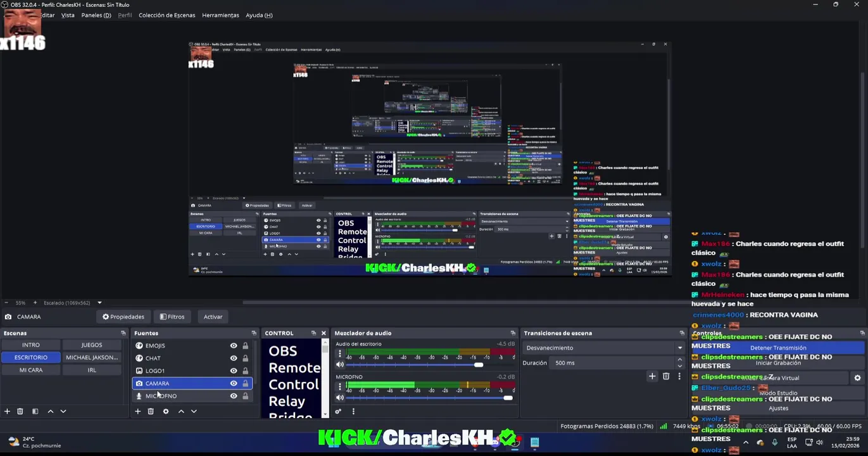This screenshot has height=456, width=868.
Task: Add a scene transition with plus icon
Action: click(652, 376)
